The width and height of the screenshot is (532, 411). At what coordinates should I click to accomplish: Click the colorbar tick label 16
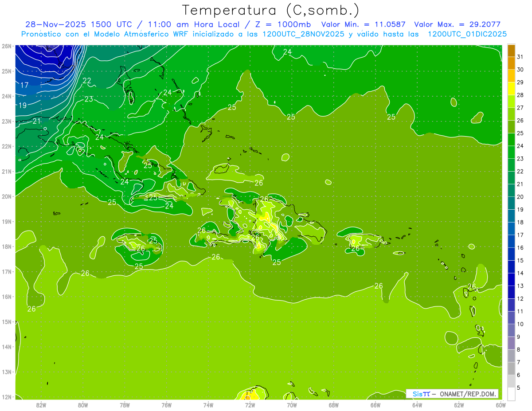pos(520,248)
